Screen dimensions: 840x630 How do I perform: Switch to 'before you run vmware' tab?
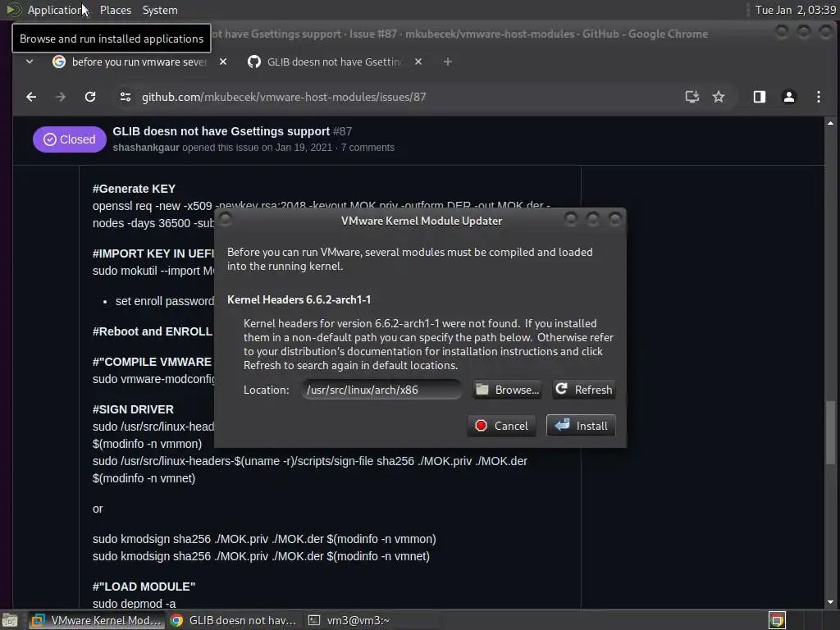tap(130, 62)
